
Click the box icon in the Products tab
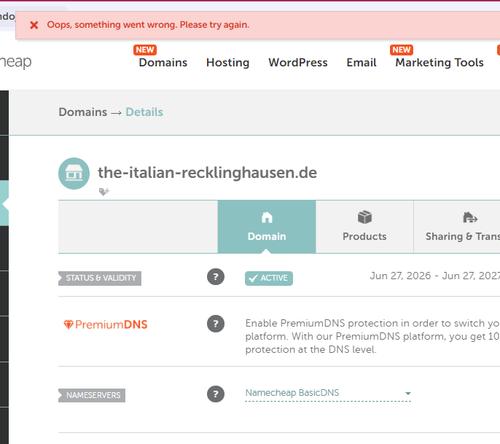365,217
